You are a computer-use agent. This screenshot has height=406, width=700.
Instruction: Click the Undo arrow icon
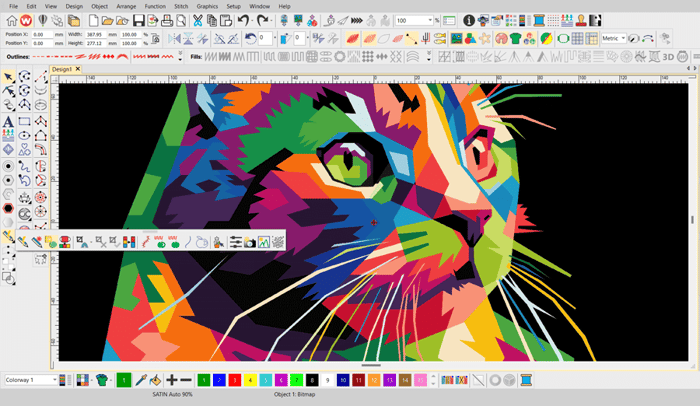click(243, 20)
